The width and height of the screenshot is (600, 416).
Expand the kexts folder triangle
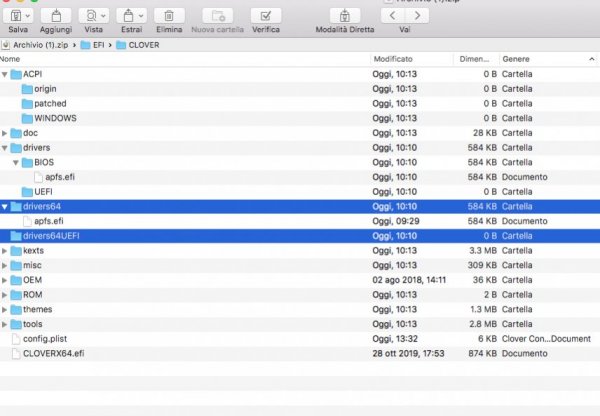5,251
